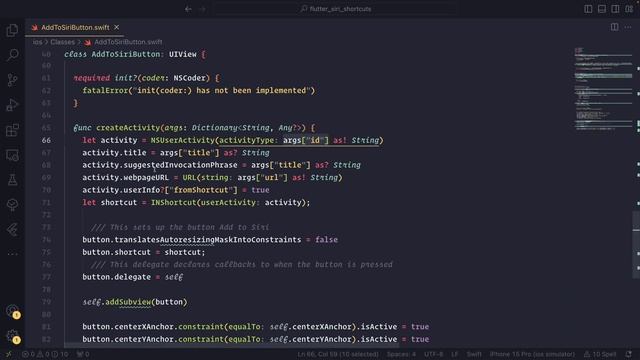Viewport: 640px width, 360px height.
Task: Open the ports forwarded status item
Action: tap(83, 354)
